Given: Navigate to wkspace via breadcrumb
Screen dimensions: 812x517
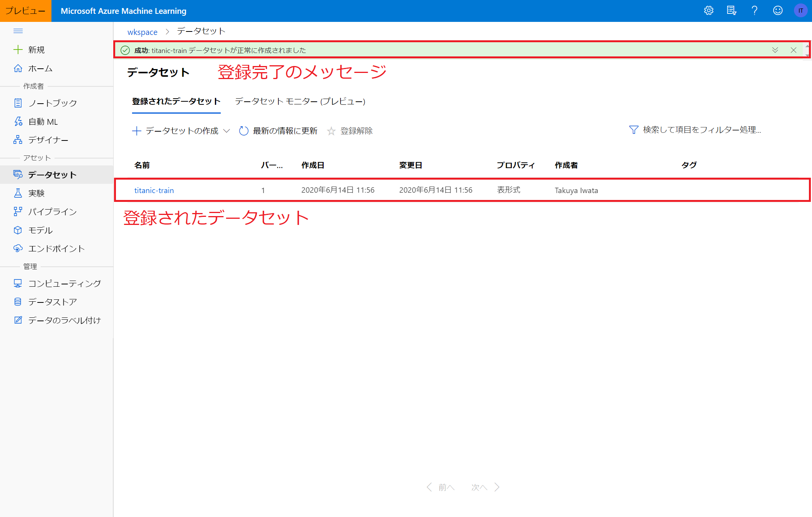Looking at the screenshot, I should 142,31.
